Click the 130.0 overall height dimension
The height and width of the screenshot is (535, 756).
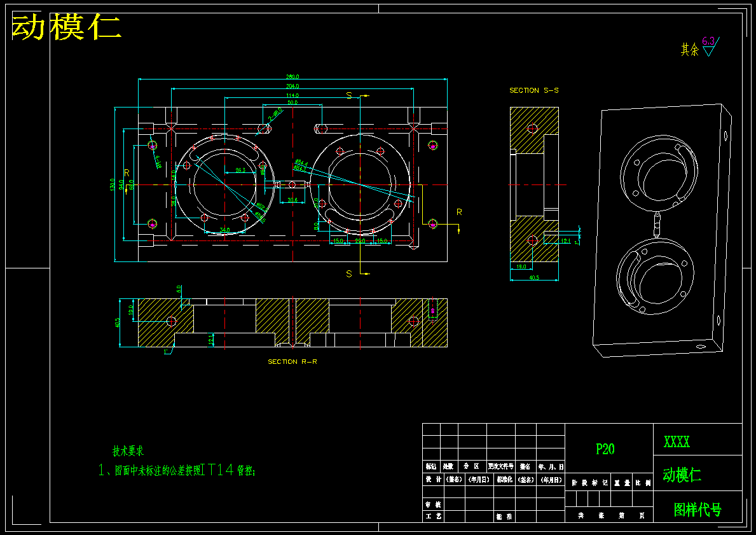(x=112, y=184)
